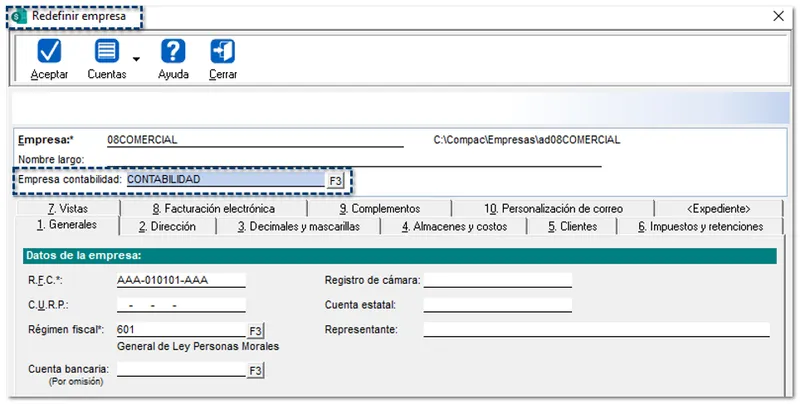Click the Empresa name field
Image resolution: width=800 pixels, height=404 pixels.
(x=255, y=140)
